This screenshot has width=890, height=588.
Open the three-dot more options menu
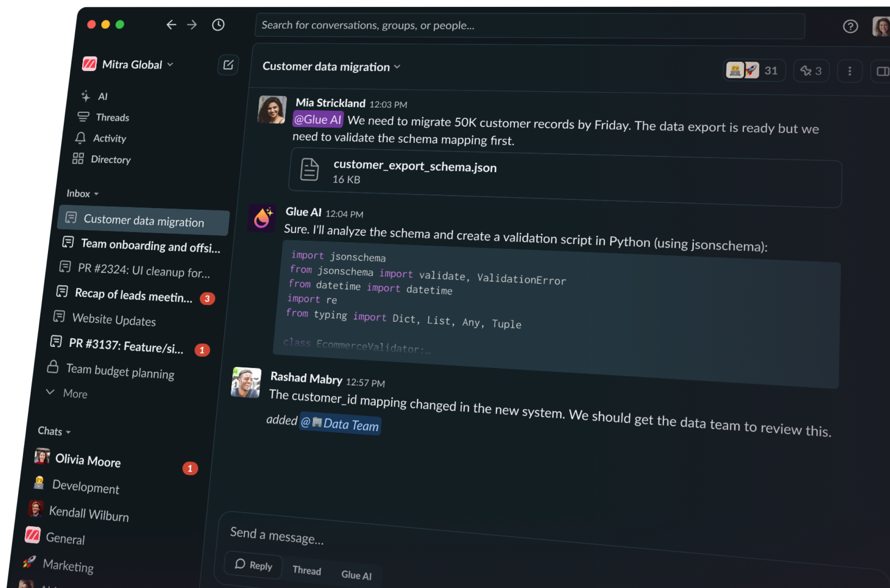tap(850, 71)
